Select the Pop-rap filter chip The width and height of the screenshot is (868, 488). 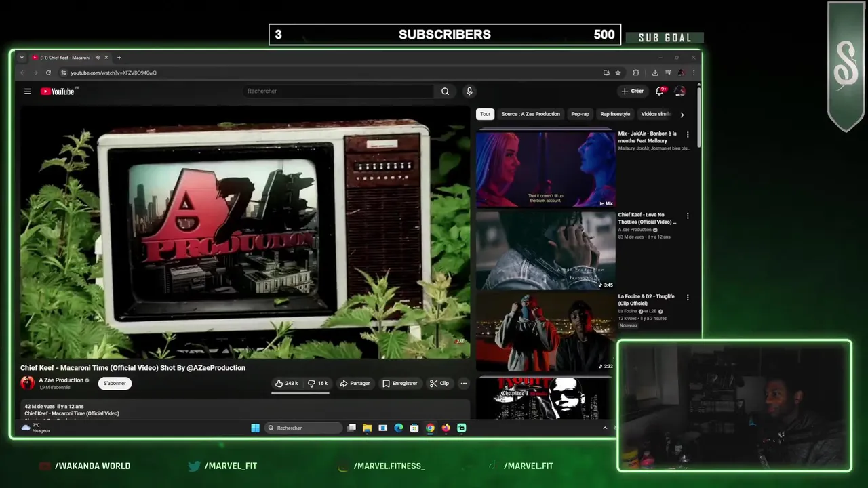coord(580,114)
